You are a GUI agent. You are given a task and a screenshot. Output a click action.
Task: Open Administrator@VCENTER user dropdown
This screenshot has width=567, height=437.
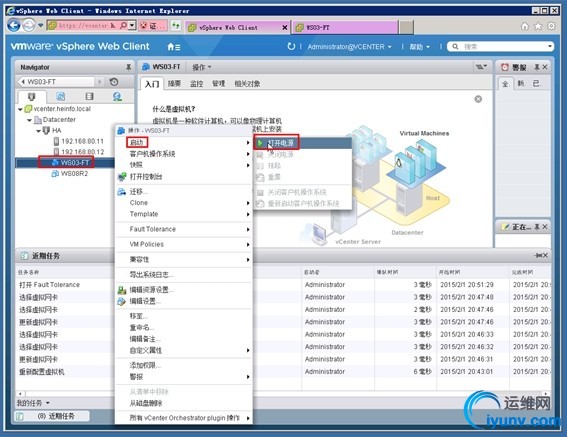click(x=349, y=47)
